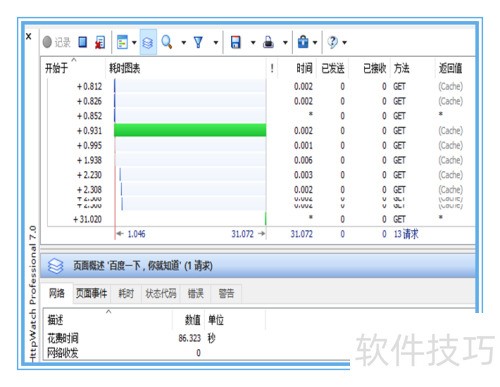Click the View layout toolbar icon
This screenshot has height=387, width=500.
click(122, 42)
